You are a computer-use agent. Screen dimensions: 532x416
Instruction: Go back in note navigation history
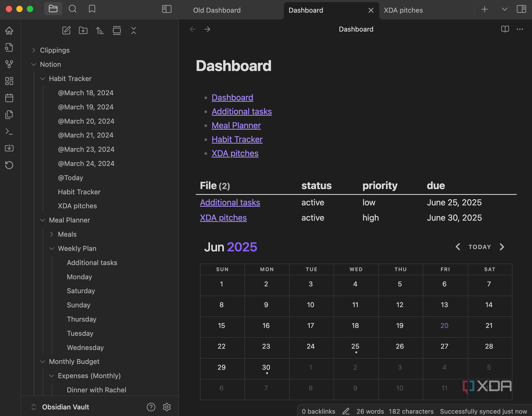coord(192,29)
